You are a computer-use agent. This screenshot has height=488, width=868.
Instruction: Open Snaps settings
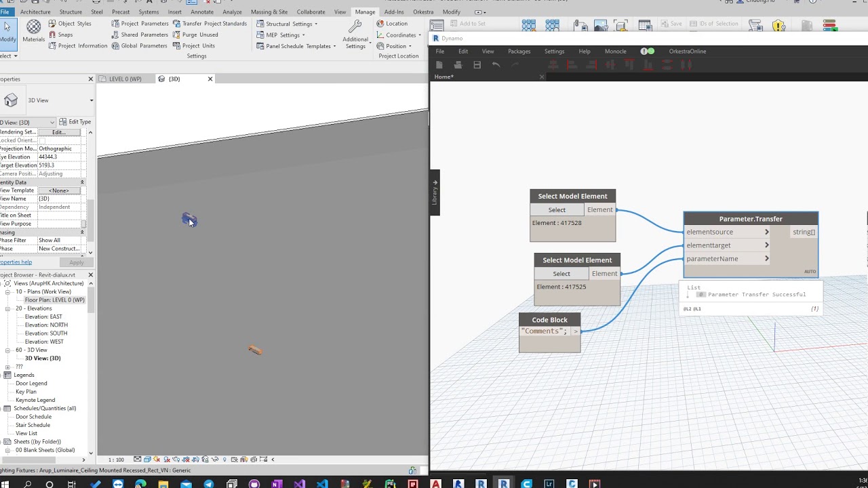tap(60, 35)
